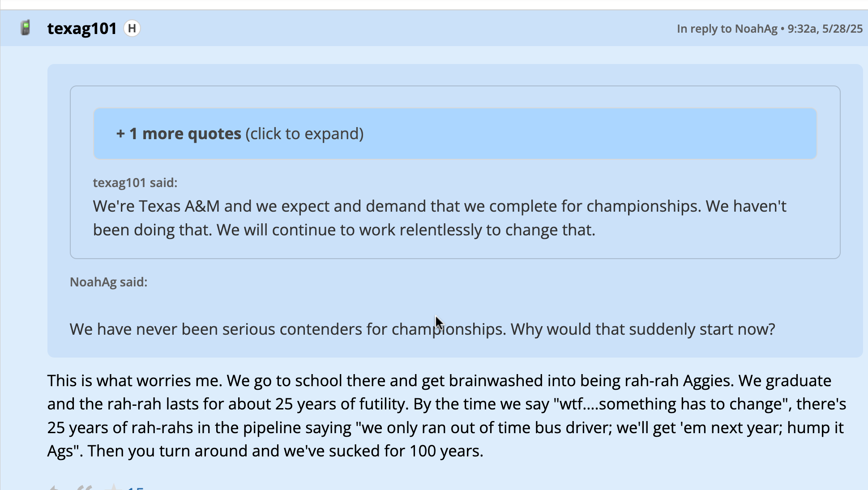Click the reply arrow icon below the post
Screen dimensions: 868x490
54,487
